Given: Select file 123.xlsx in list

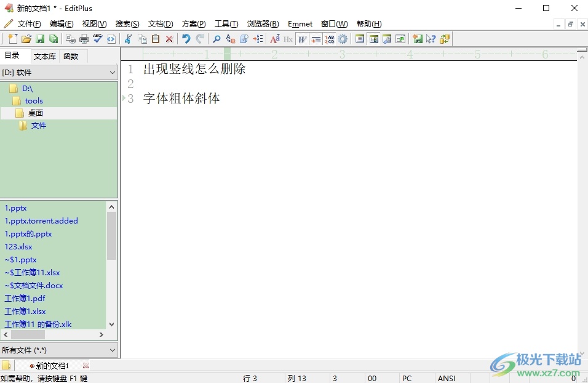Looking at the screenshot, I should (18, 247).
